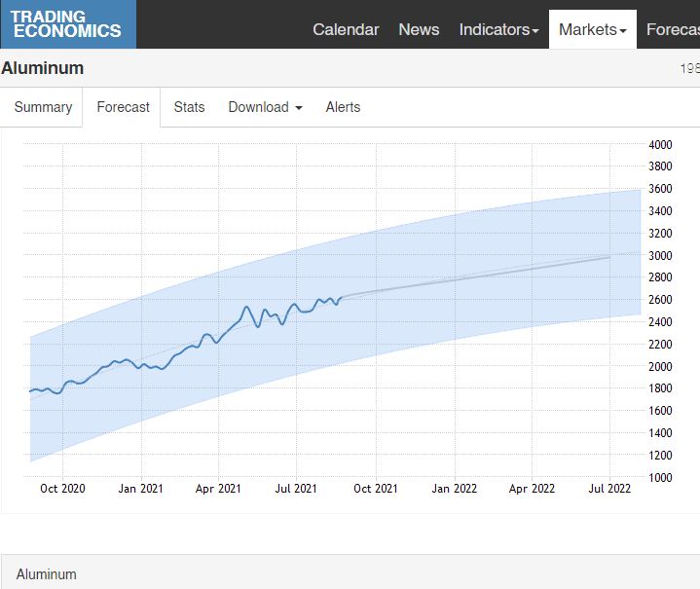Expand the Indicators dropdown menu
Screen dimensions: 700x589
tap(498, 29)
